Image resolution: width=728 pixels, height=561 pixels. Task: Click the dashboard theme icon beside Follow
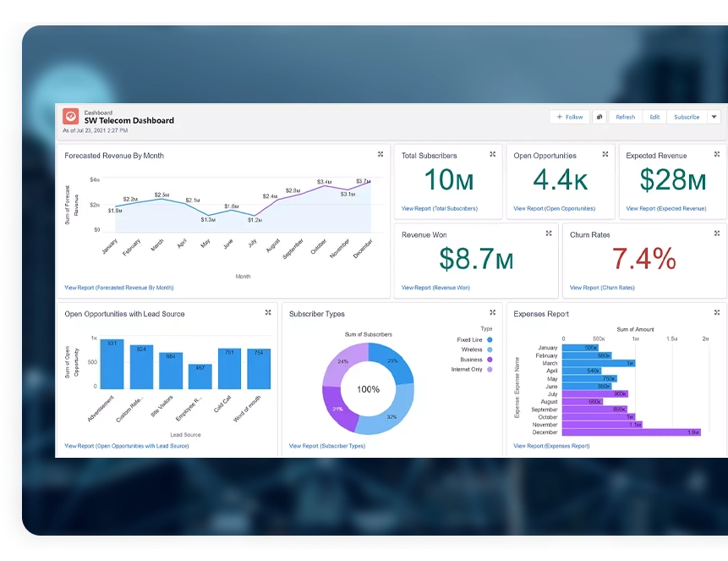coord(599,118)
